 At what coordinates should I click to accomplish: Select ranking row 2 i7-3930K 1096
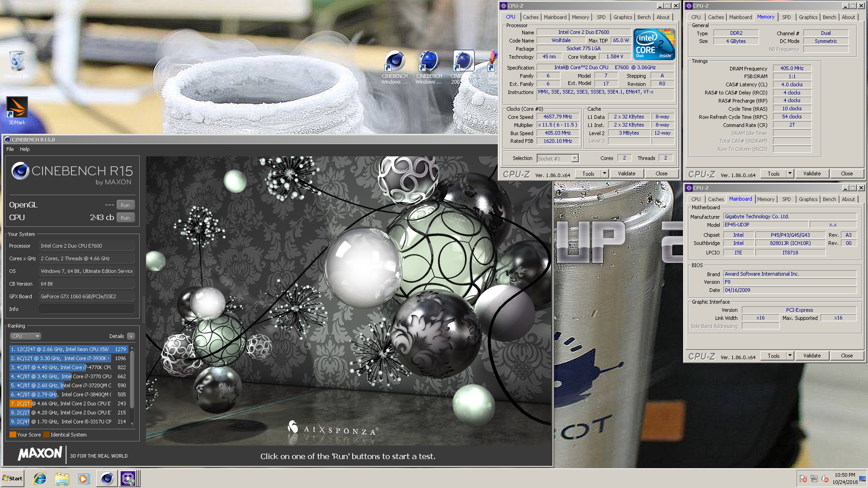pyautogui.click(x=69, y=358)
